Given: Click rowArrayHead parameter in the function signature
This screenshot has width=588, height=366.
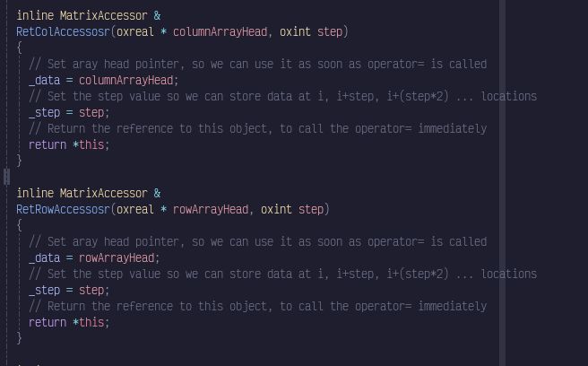Looking at the screenshot, I should pos(211,210).
